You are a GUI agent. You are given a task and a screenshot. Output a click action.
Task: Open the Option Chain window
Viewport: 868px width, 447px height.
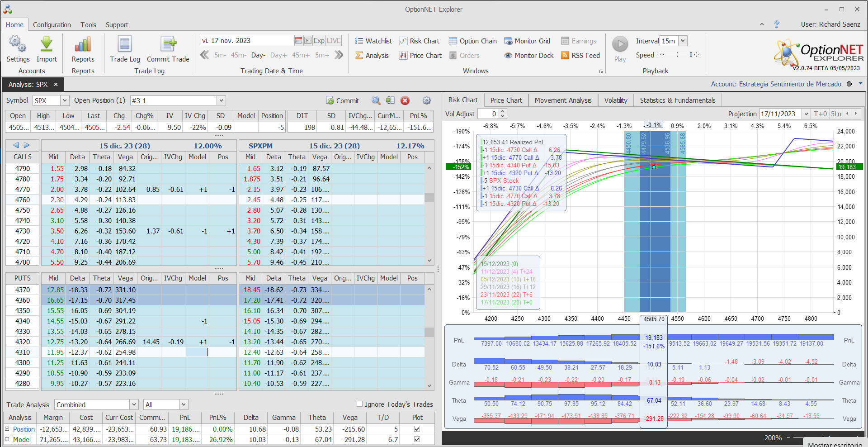pos(473,41)
